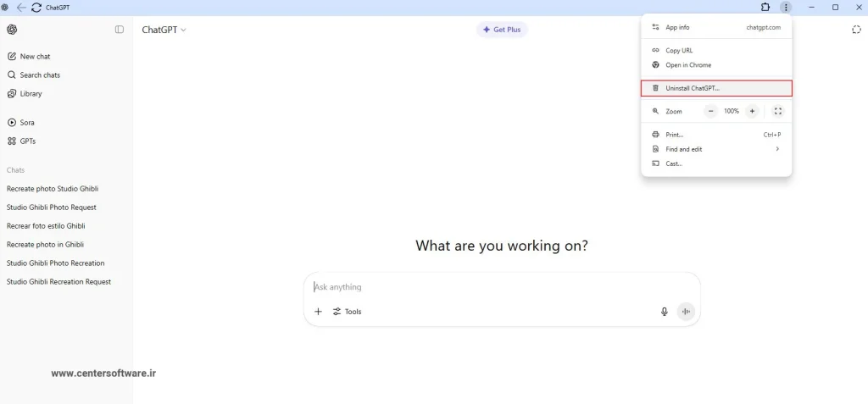Open chat 'Recreate photo Studio Ghibli'

coord(53,189)
